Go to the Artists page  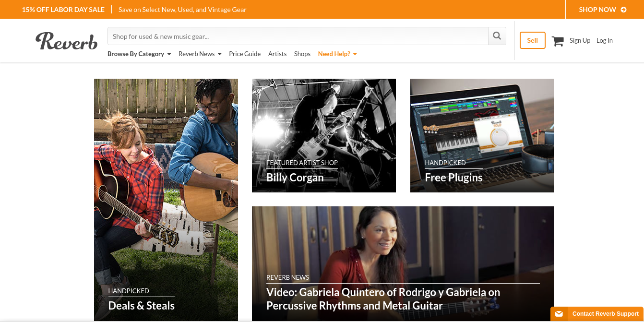(x=277, y=54)
